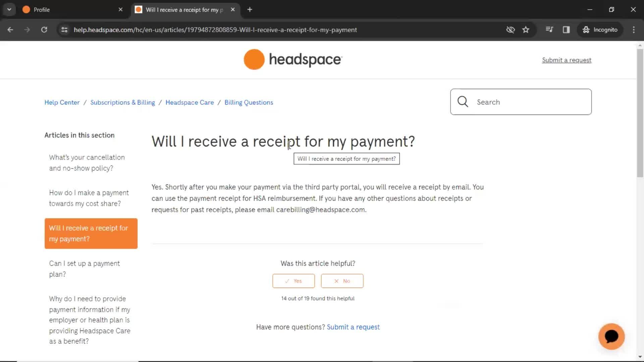
Task: Open the cancellation and no-show policy article
Action: [x=87, y=163]
